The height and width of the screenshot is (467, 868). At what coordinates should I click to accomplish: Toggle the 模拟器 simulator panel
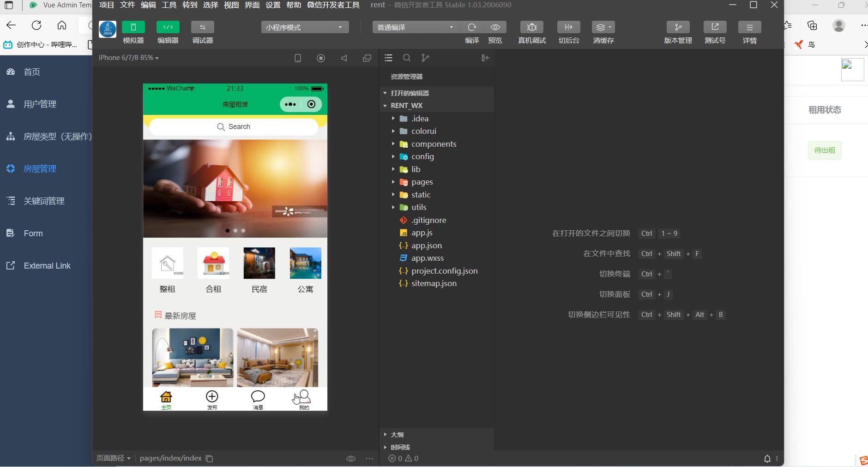[x=133, y=27]
